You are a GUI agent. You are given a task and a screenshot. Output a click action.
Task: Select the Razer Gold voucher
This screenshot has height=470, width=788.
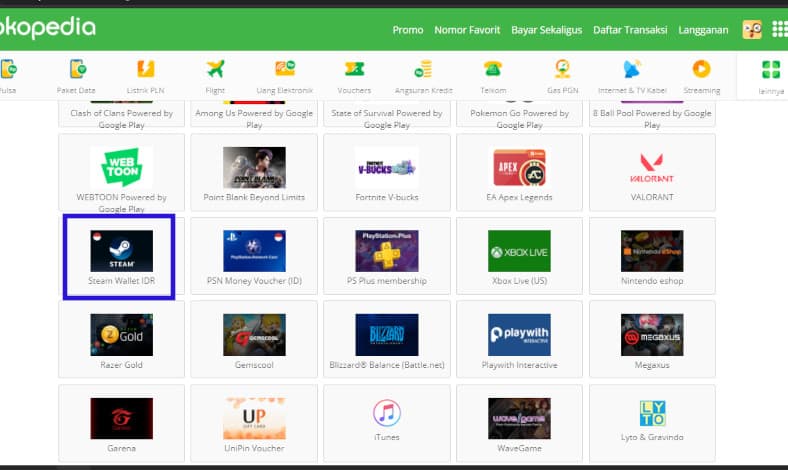pos(121,339)
